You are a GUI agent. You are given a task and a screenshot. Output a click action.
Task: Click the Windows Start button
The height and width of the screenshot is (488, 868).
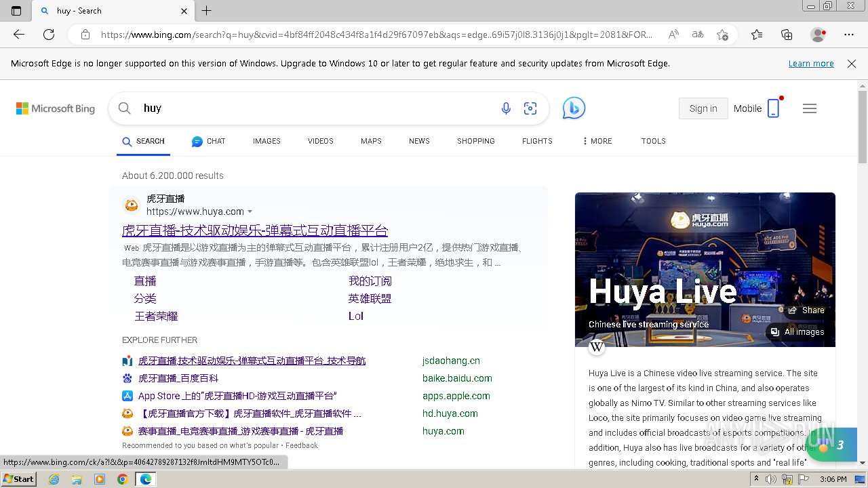point(18,479)
